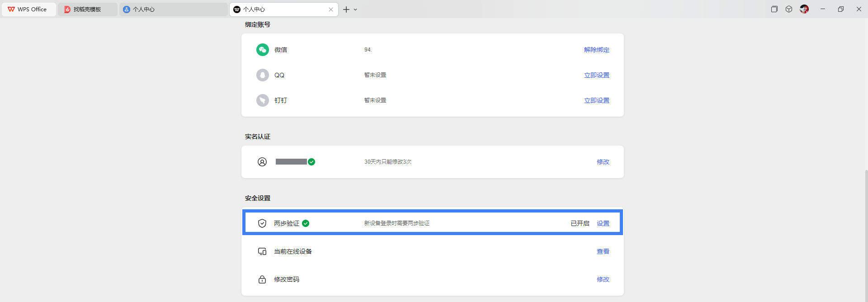The height and width of the screenshot is (302, 868).
Task: Click 解除绑定 for WeChat
Action: [x=597, y=50]
